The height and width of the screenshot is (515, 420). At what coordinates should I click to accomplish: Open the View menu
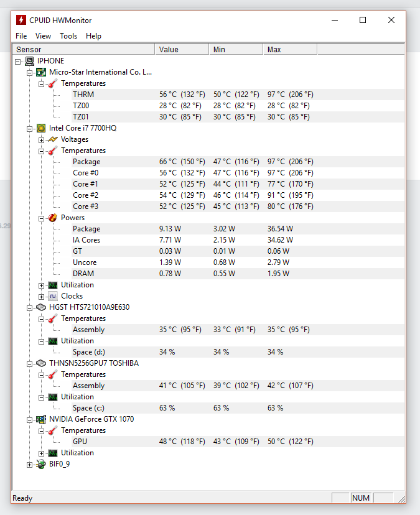click(43, 36)
